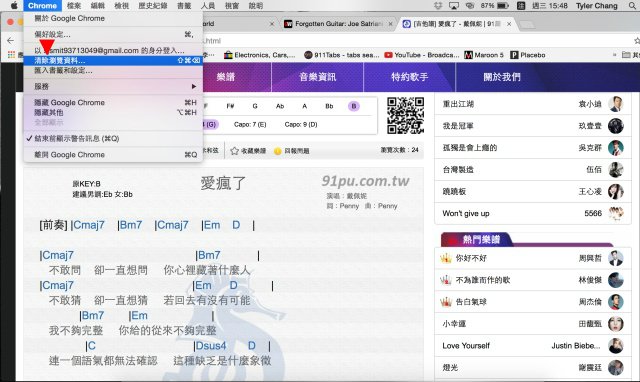Click the Dsus4 chord label

tap(211, 346)
